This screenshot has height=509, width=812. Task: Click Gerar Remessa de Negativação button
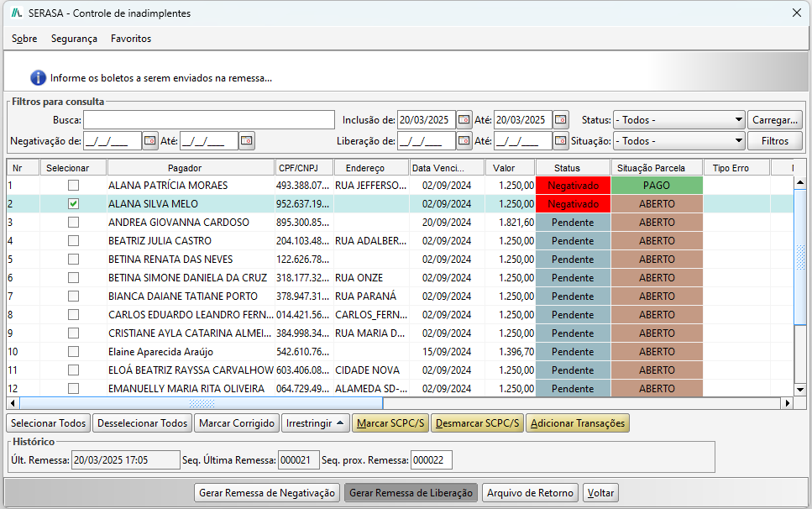[267, 492]
